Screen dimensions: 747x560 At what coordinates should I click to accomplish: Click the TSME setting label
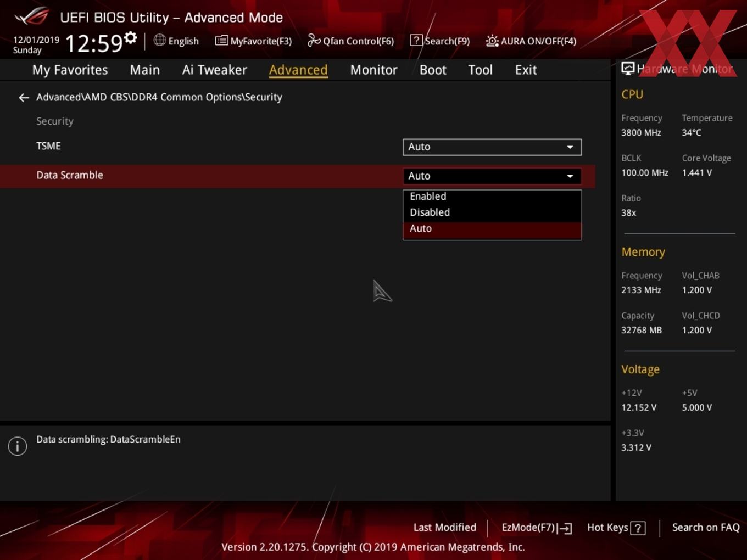pyautogui.click(x=48, y=146)
